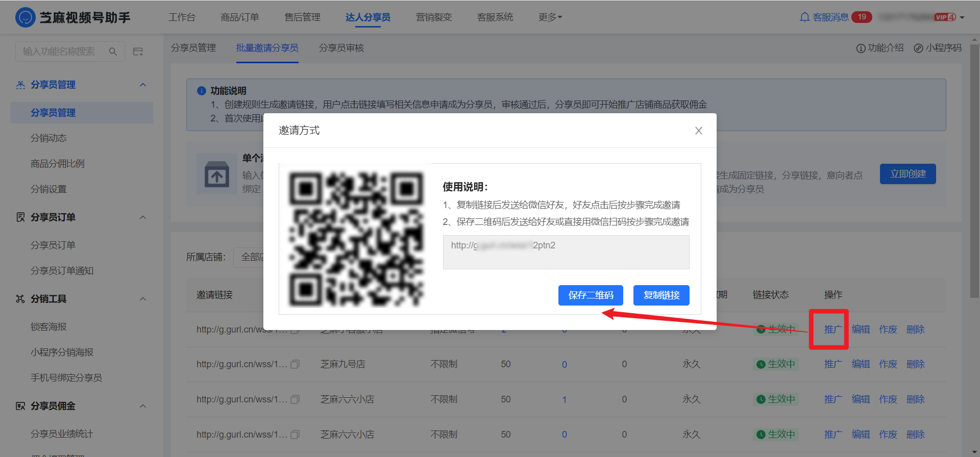This screenshot has height=457, width=980.
Task: Switch to the 分享员管理 tab
Action: coord(193,48)
